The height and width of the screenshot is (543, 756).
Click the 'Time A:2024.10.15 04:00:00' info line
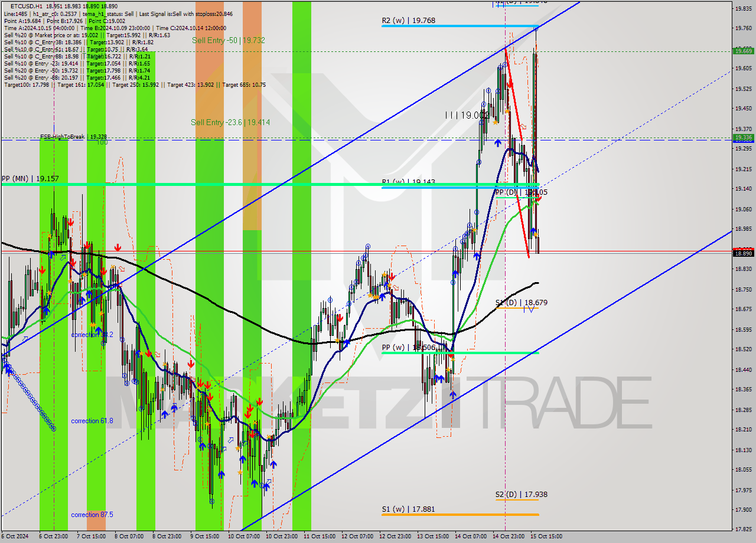tap(115, 28)
